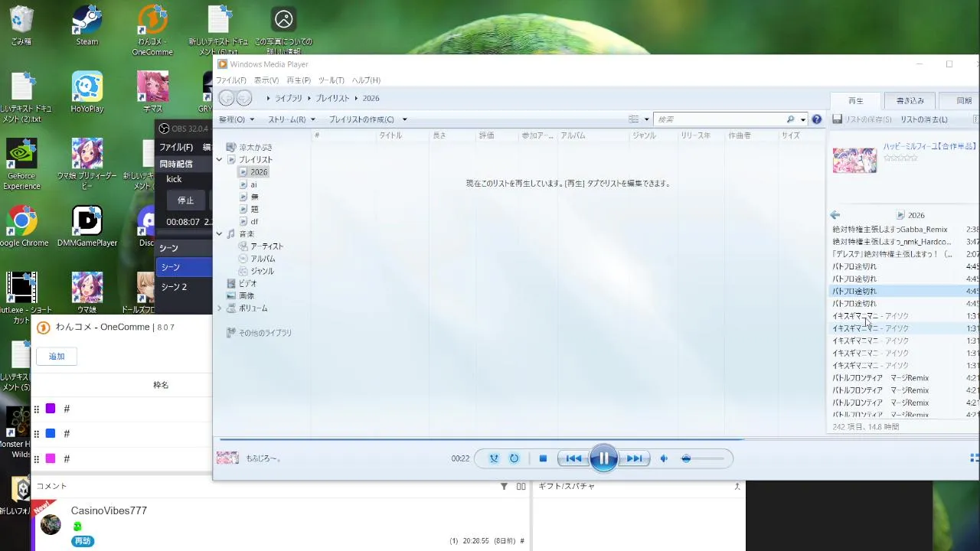Skip to next track

634,458
